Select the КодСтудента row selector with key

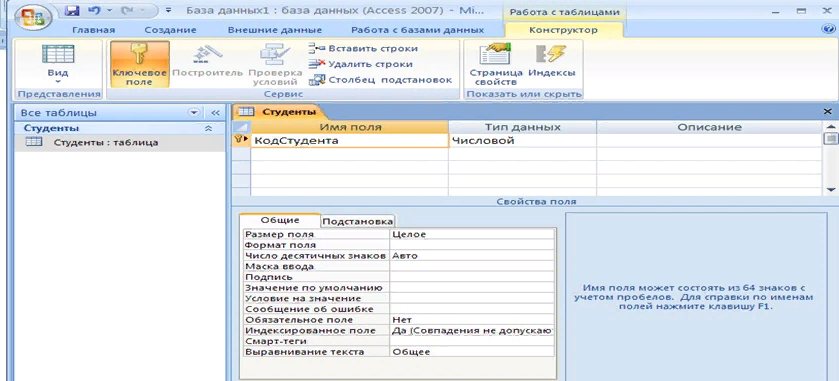coord(242,140)
